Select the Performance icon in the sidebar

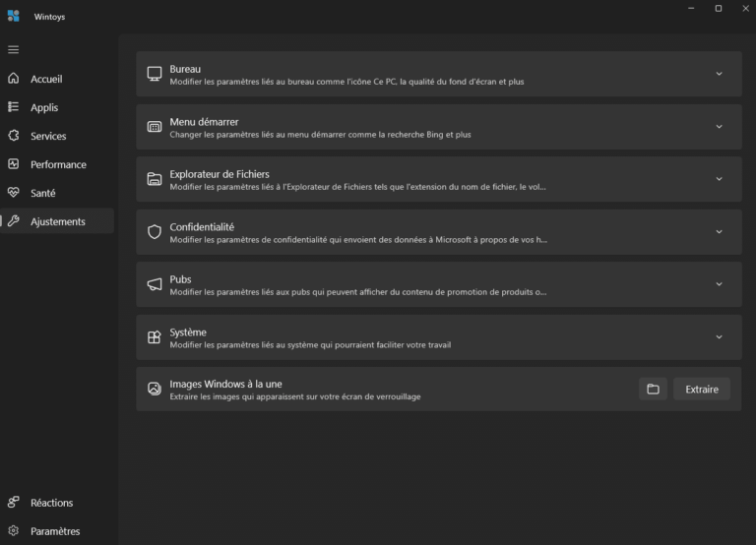click(x=13, y=164)
